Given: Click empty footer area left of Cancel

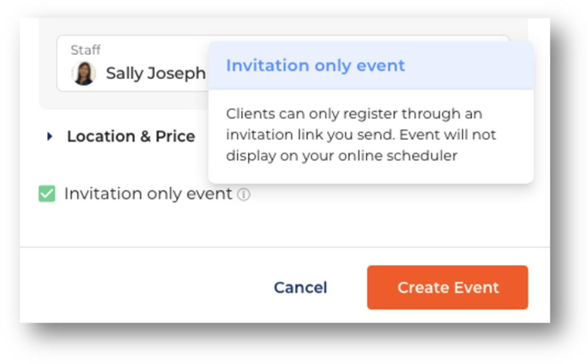Looking at the screenshot, I should 143,288.
